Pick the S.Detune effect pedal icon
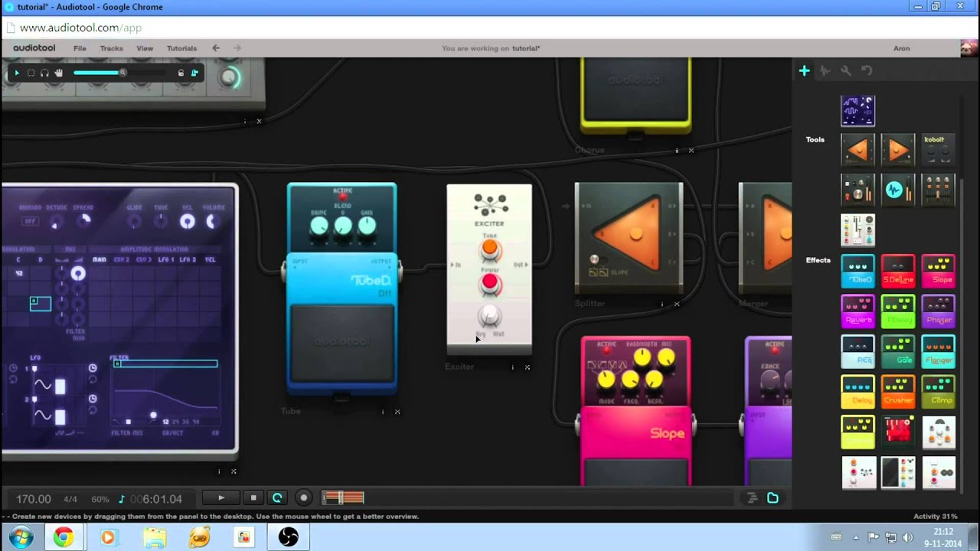The width and height of the screenshot is (980, 551). click(897, 272)
